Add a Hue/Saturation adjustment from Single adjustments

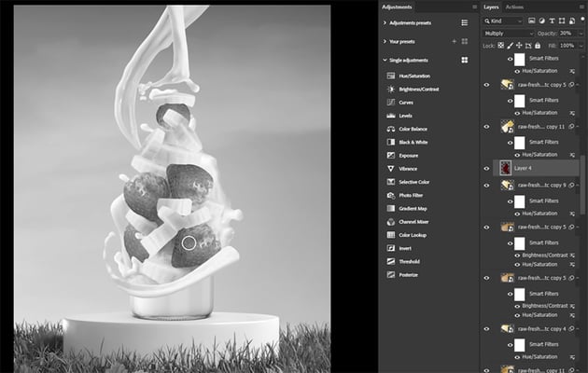point(409,76)
